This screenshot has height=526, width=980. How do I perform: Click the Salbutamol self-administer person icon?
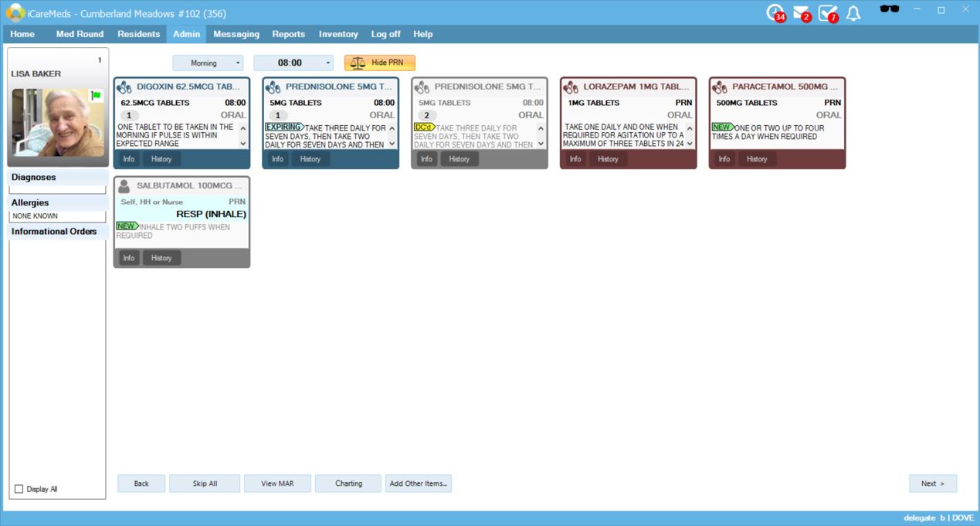pyautogui.click(x=124, y=186)
